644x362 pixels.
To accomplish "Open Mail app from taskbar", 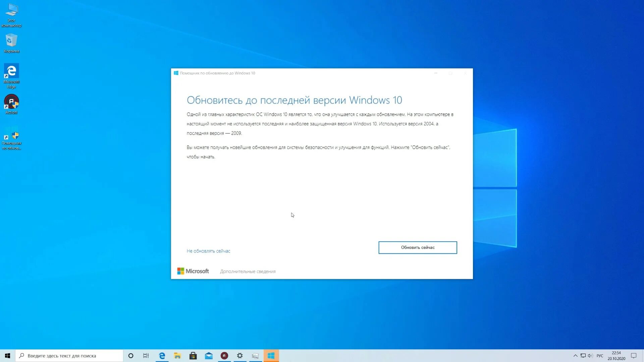I will pyautogui.click(x=209, y=356).
